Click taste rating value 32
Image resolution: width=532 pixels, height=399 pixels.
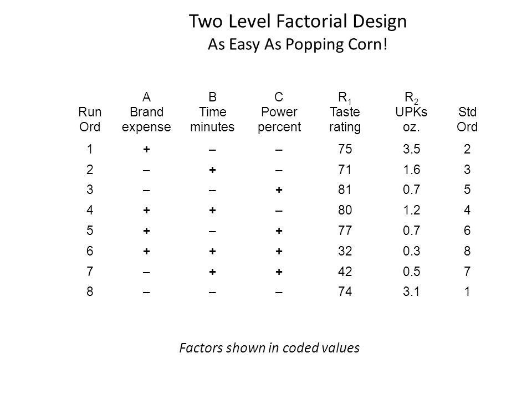345,251
